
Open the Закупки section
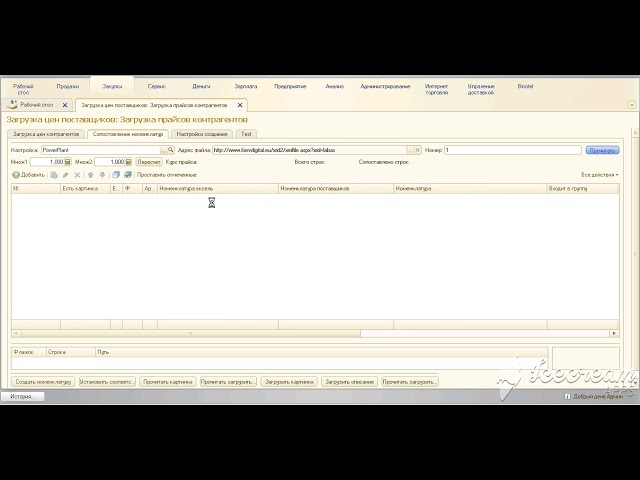112,87
